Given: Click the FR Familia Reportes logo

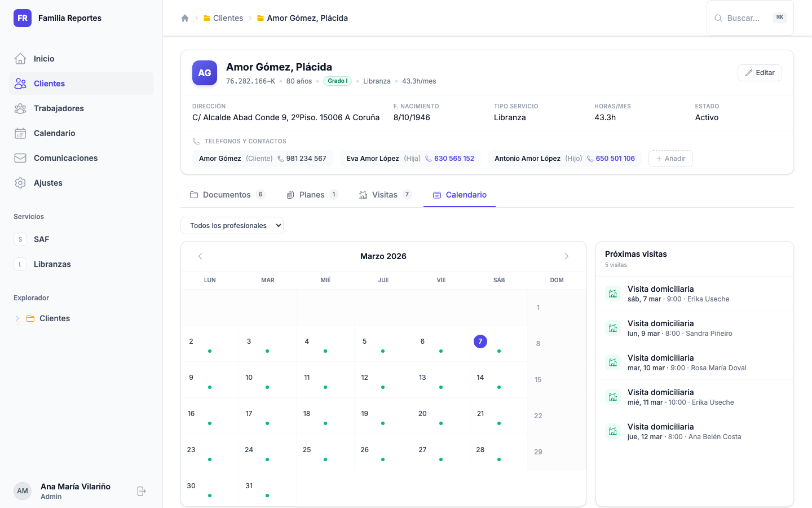Looking at the screenshot, I should 23,18.
